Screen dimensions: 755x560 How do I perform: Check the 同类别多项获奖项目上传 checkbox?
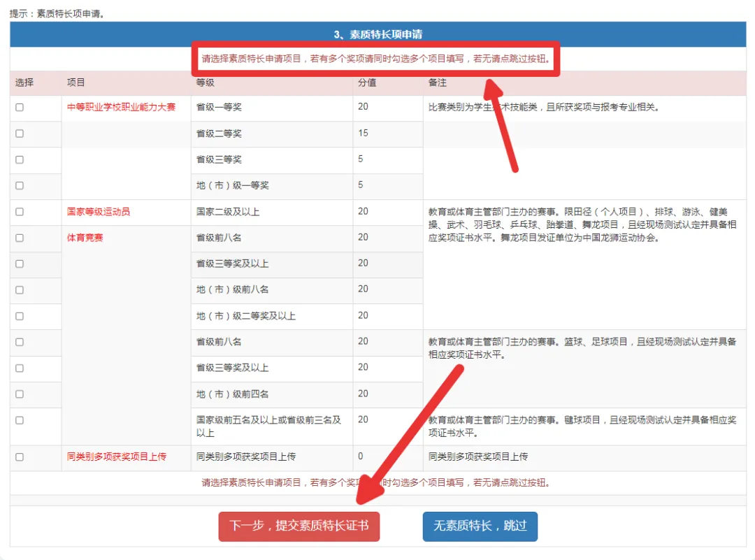coord(20,457)
